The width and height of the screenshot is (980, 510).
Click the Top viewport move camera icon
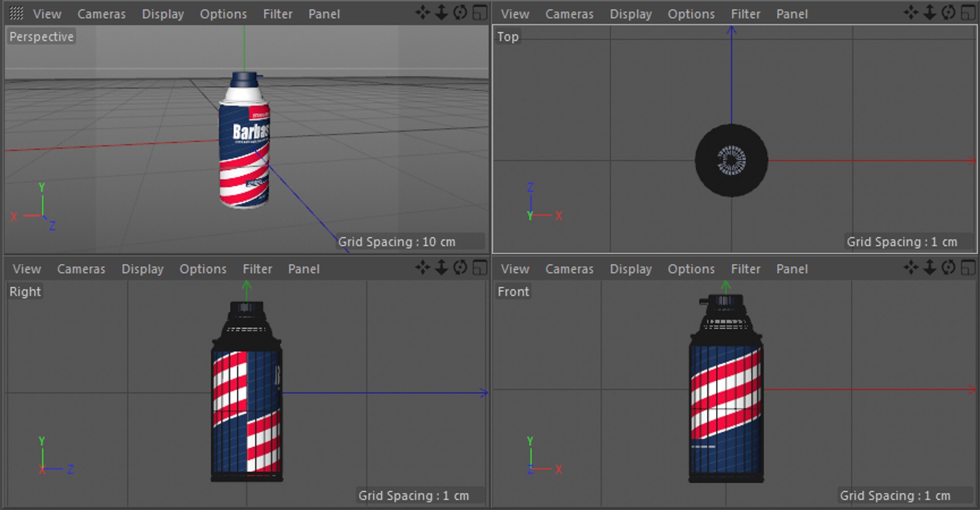[911, 12]
